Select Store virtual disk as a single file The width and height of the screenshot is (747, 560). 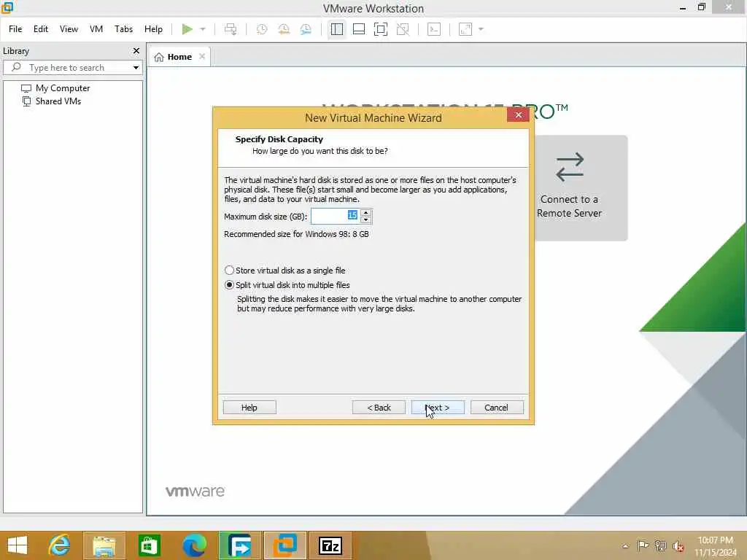(x=285, y=271)
